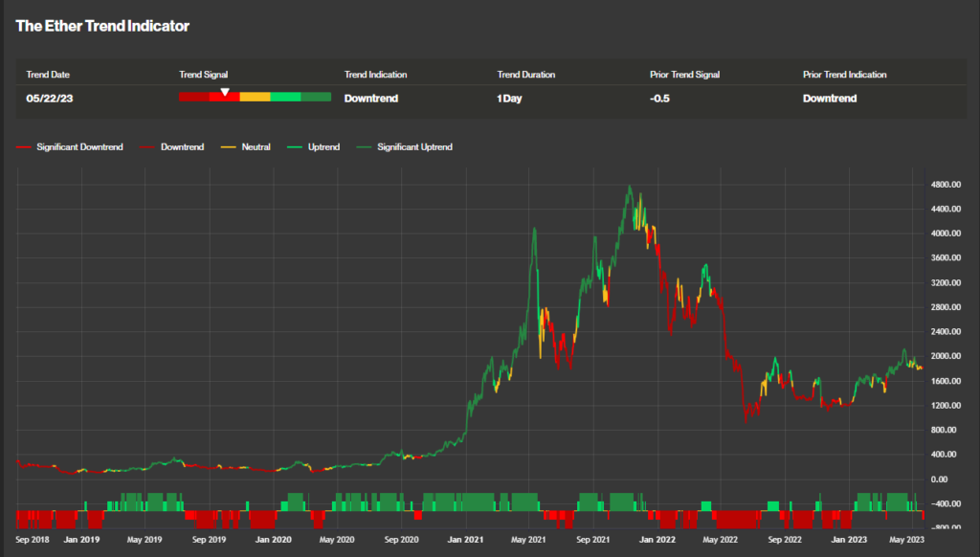Click the 0.00 y-axis label

(x=940, y=479)
